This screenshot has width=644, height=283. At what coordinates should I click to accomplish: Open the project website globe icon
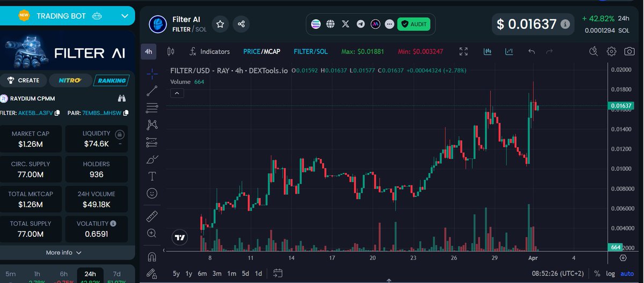pos(331,24)
